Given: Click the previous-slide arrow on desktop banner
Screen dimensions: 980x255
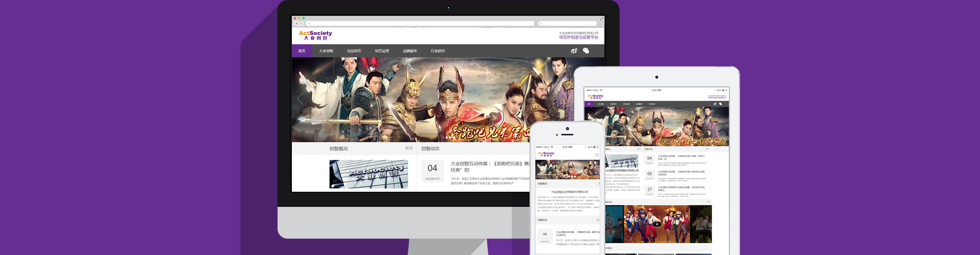Looking at the screenshot, I should (300, 99).
